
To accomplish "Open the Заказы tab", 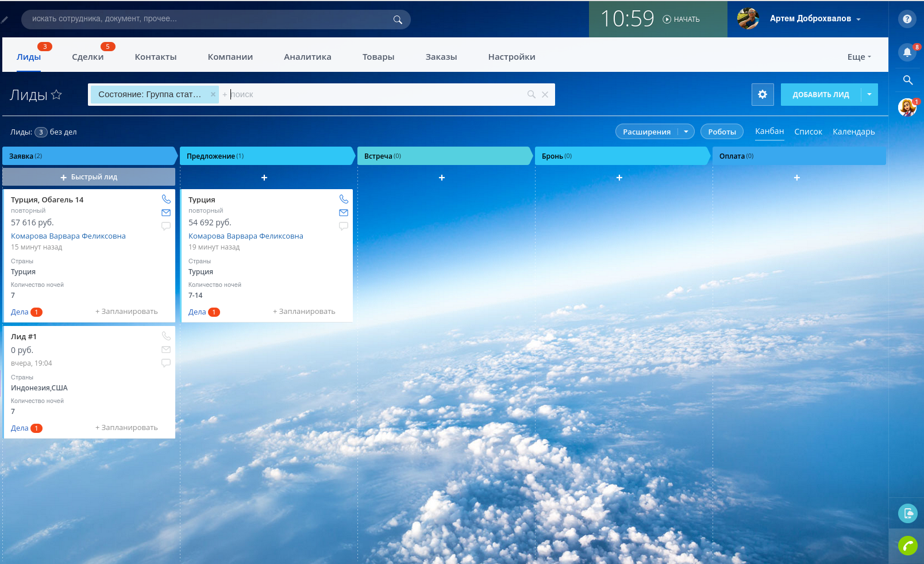I will point(441,57).
